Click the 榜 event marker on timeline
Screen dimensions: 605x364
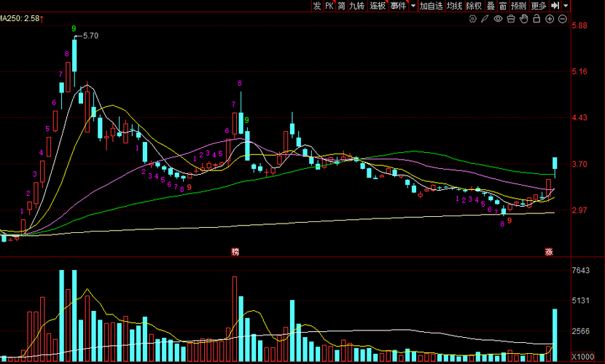tap(235, 252)
